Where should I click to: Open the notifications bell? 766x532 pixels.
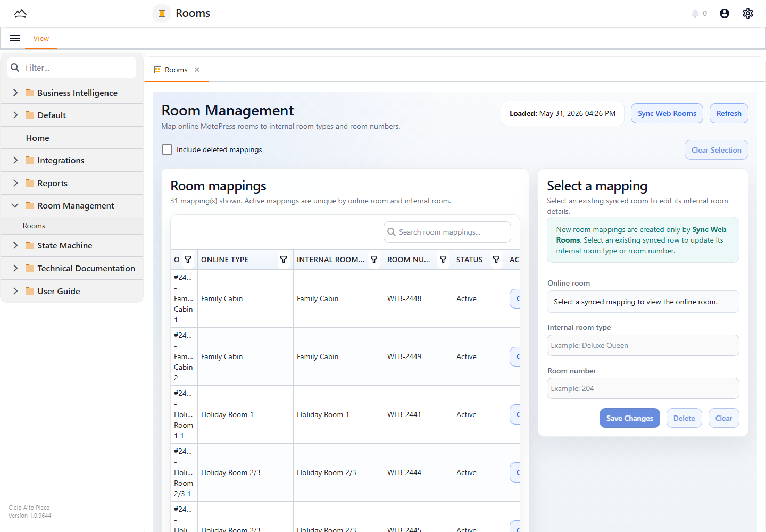(695, 13)
